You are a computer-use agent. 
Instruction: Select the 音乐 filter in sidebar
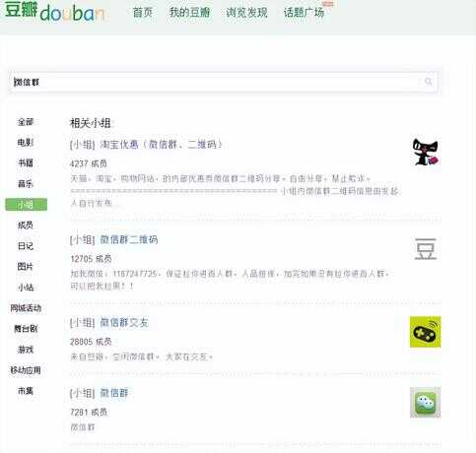point(26,184)
